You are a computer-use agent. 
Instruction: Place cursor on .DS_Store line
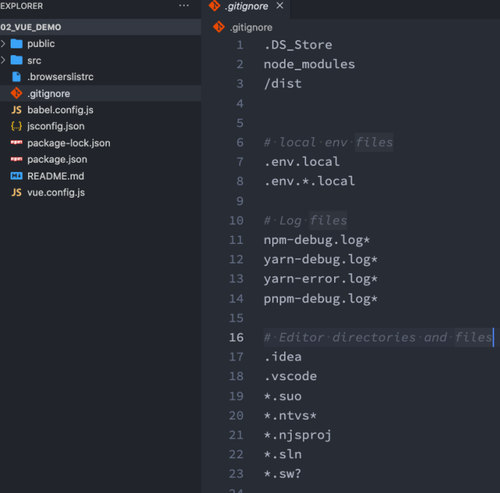(x=298, y=45)
